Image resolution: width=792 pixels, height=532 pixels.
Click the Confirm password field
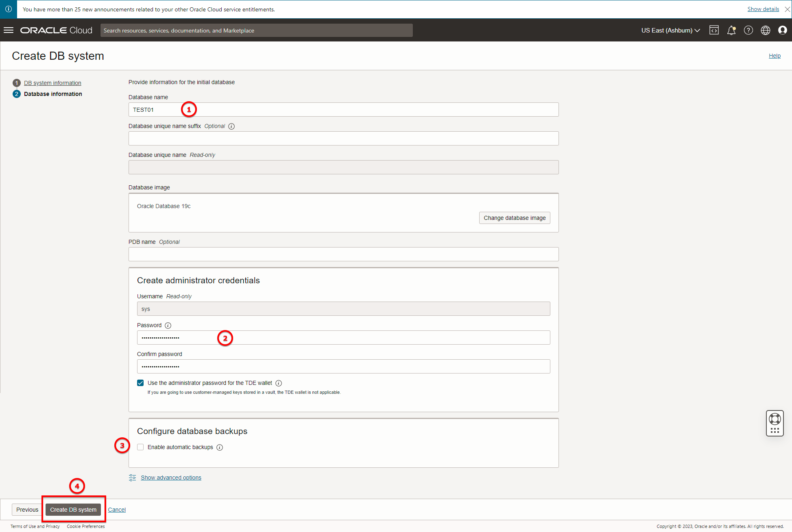coord(344,367)
